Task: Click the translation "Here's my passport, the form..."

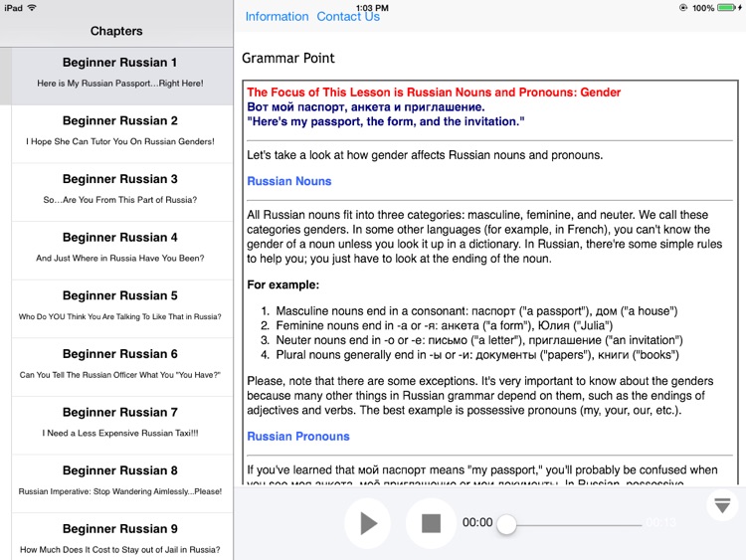Action: coord(386,121)
